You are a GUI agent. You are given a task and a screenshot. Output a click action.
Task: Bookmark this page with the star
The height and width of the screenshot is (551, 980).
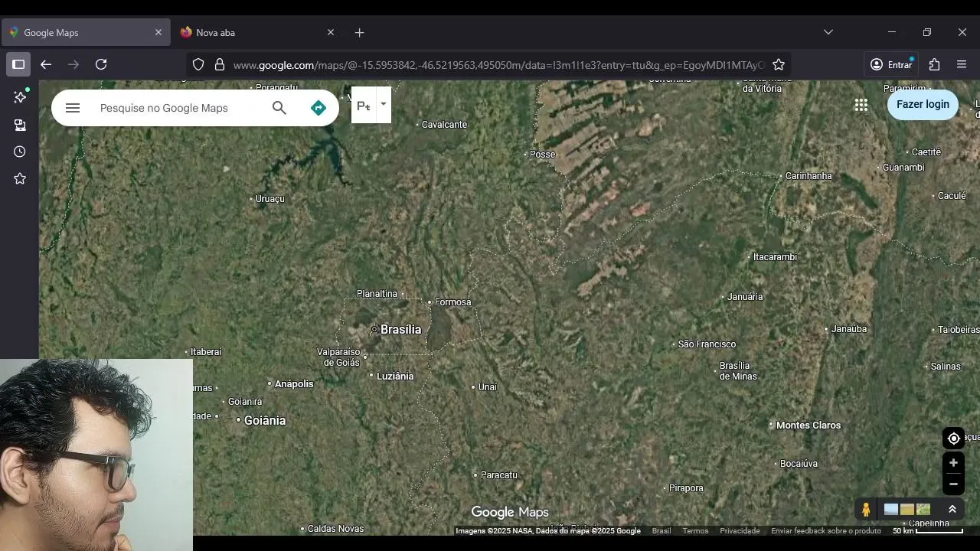[779, 65]
